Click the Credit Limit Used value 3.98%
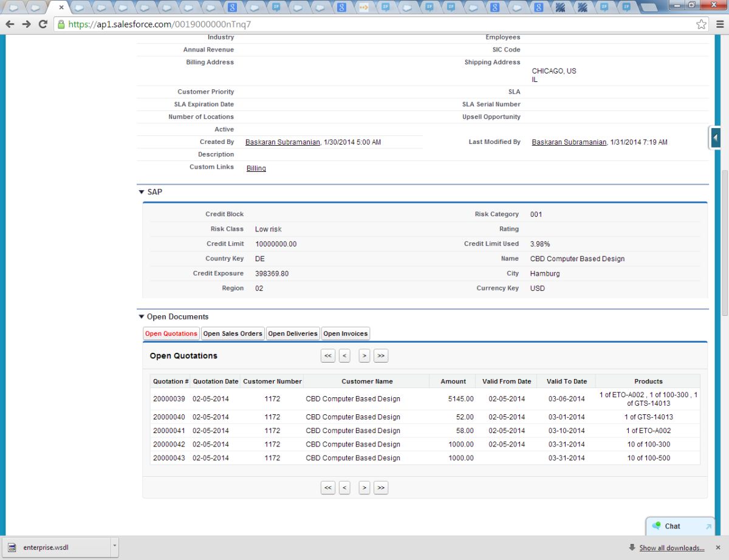The height and width of the screenshot is (560, 729). [x=540, y=244]
